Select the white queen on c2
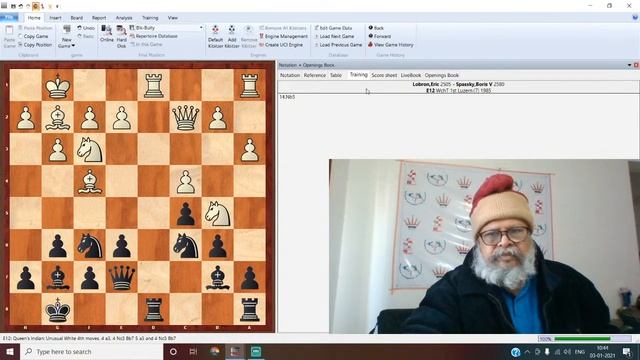This screenshot has width=640, height=360. (x=186, y=118)
